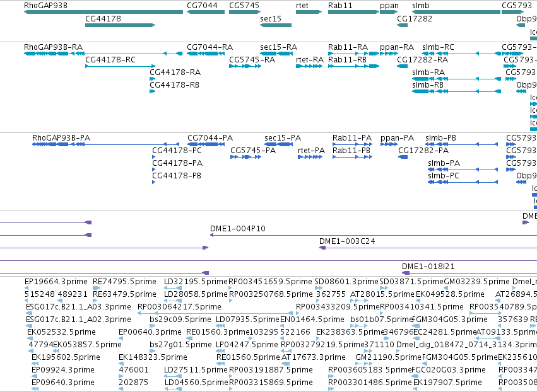537x392 pixels.
Task: Click EST number 476001 label
Action: [134, 370]
